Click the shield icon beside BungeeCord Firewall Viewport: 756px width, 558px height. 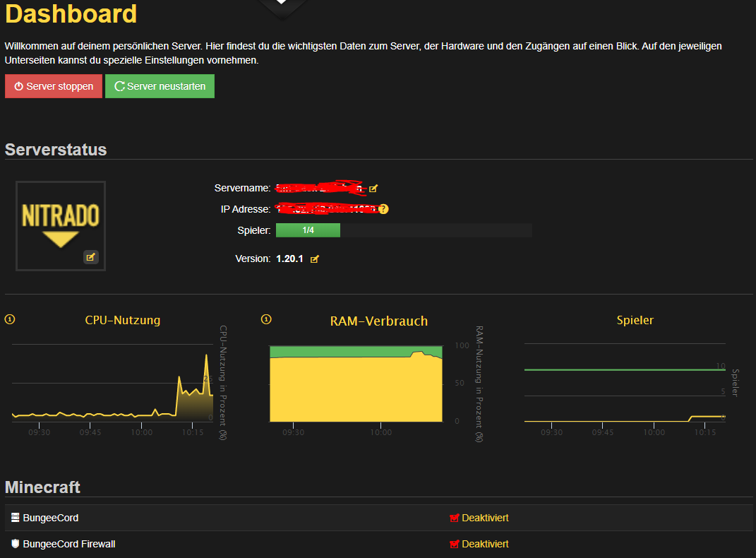point(13,544)
